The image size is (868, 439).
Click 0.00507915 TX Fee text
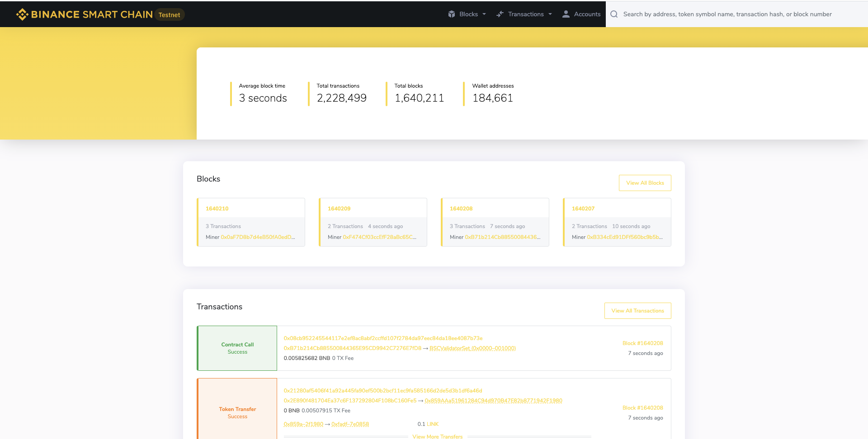click(326, 411)
